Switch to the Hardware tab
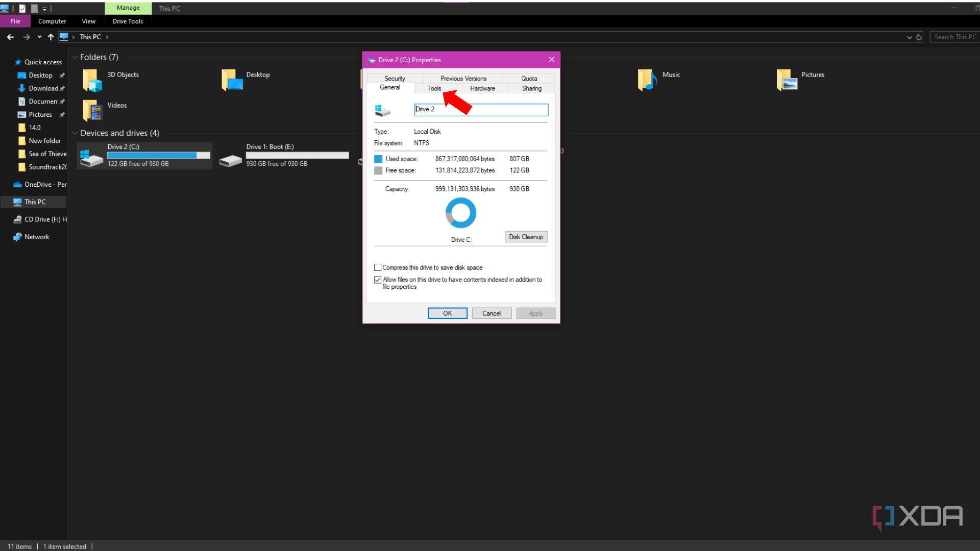The image size is (980, 551). pyautogui.click(x=482, y=88)
